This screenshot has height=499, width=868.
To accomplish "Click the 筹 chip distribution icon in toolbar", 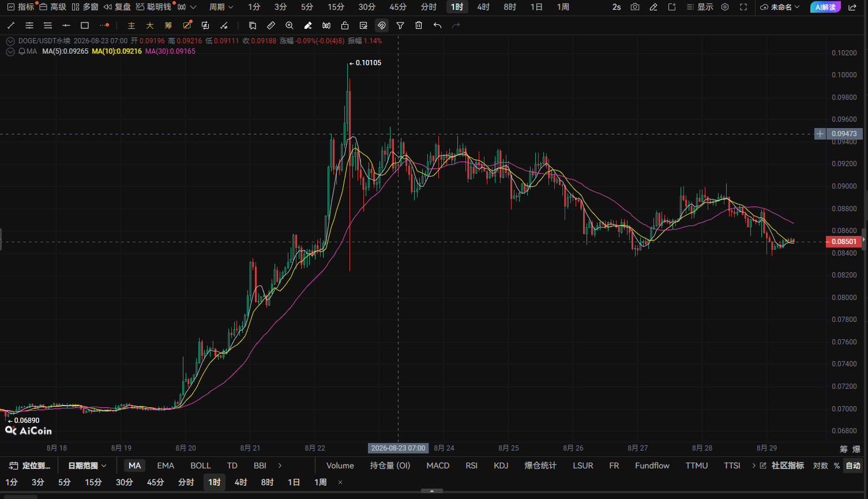I will coord(168,25).
